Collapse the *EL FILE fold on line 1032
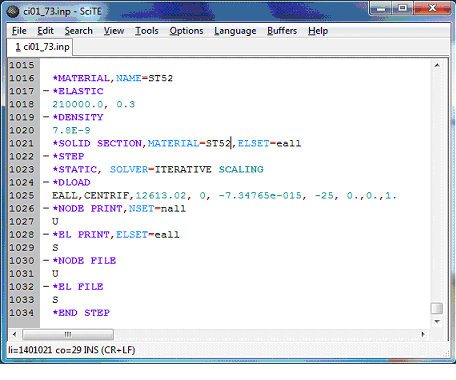The height and width of the screenshot is (380, 456). [x=46, y=286]
